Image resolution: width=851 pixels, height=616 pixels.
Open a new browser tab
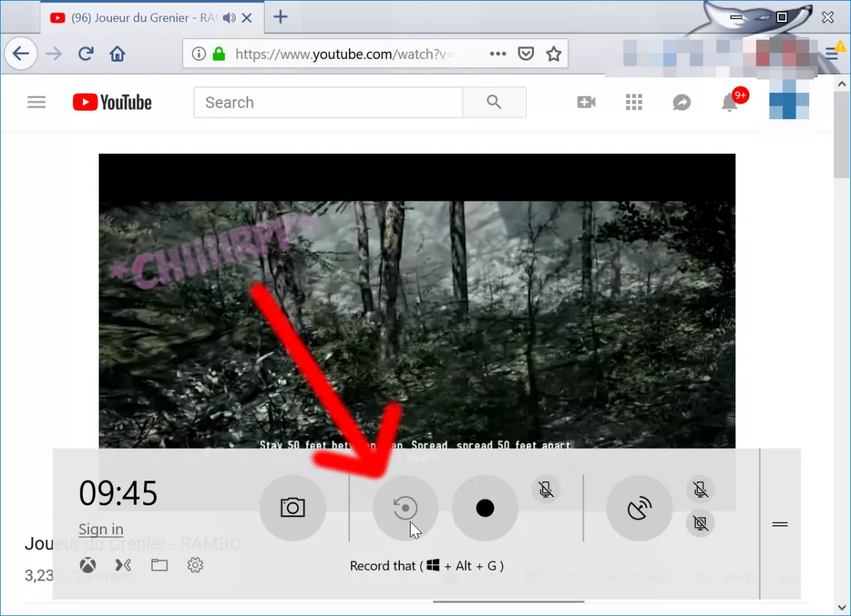[281, 17]
